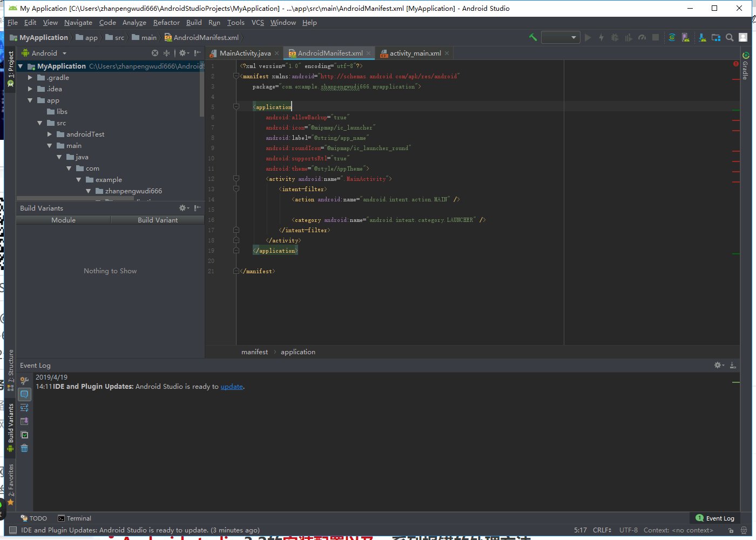
Task: Open the Refactor menu
Action: pyautogui.click(x=166, y=23)
